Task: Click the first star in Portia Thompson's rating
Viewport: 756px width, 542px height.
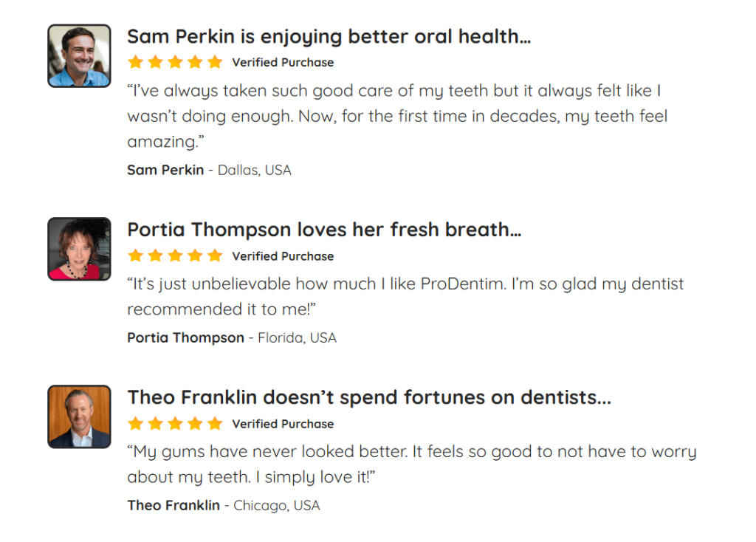Action: click(x=135, y=255)
